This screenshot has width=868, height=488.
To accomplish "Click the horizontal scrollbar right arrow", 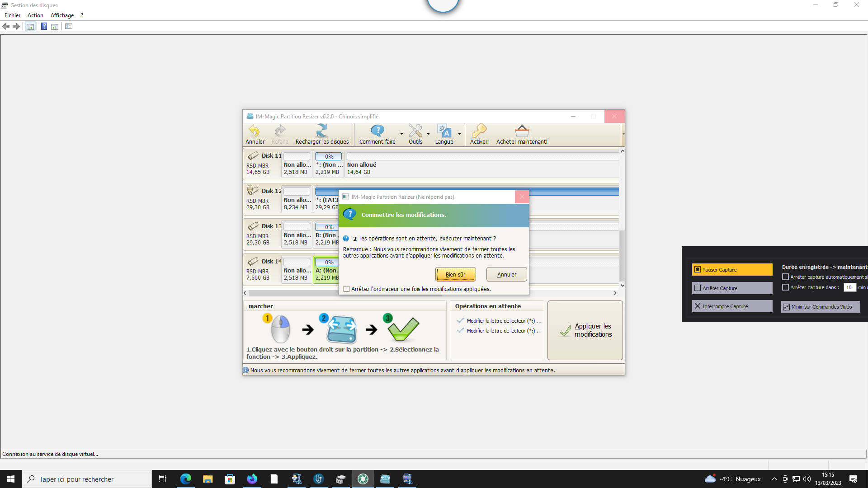I will coord(615,293).
